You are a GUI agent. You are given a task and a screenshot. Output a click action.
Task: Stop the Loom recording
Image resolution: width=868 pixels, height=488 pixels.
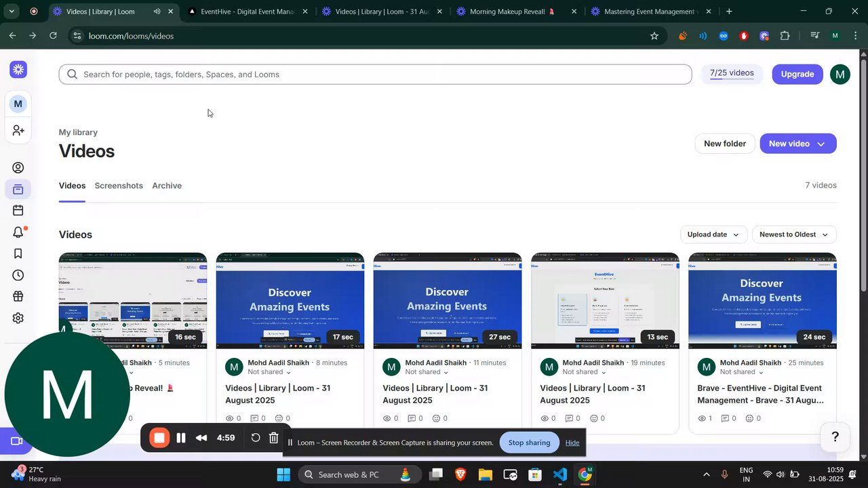[159, 438]
